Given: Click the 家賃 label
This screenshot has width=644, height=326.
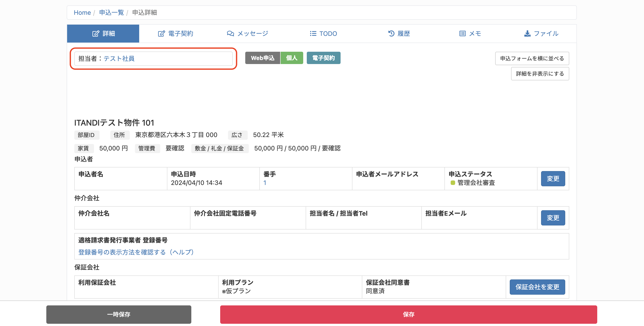Looking at the screenshot, I should click(x=83, y=149).
